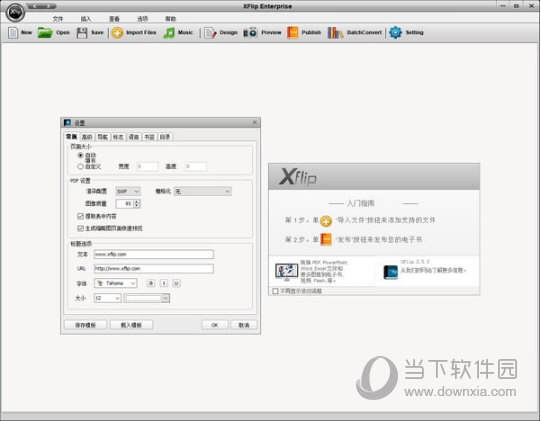The width and height of the screenshot is (541, 421).
Task: Switch to the 目录 tab in settings
Action: click(165, 137)
